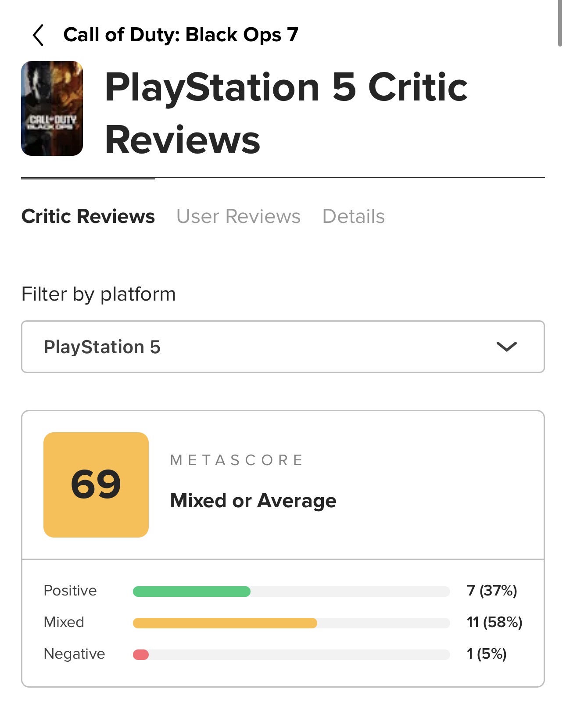Click the 1 (5%) negative count

pyautogui.click(x=487, y=654)
